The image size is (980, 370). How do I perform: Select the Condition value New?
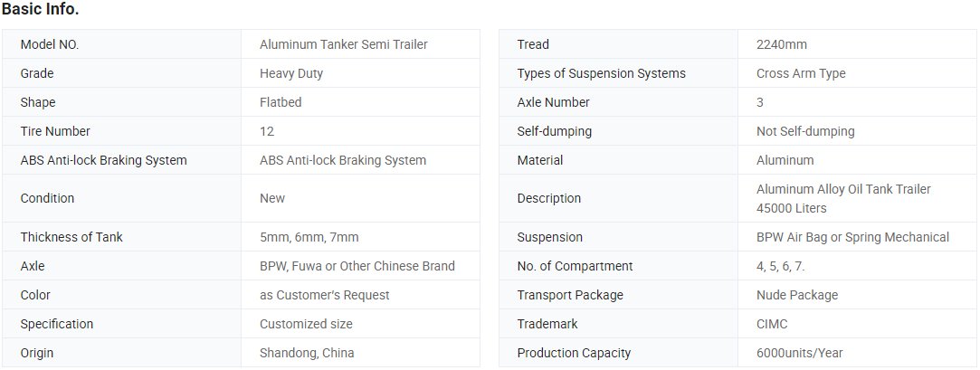tap(272, 198)
